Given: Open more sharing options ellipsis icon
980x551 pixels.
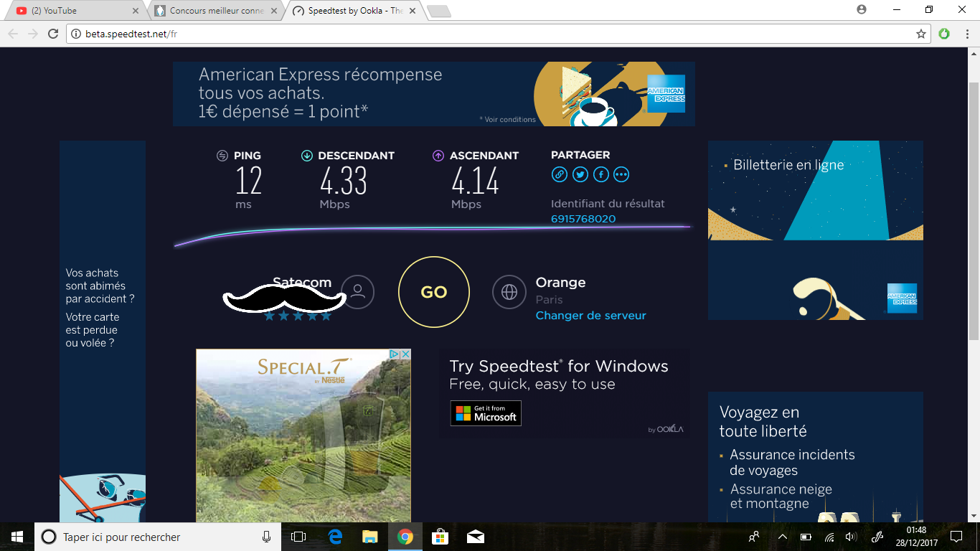Looking at the screenshot, I should click(x=621, y=174).
